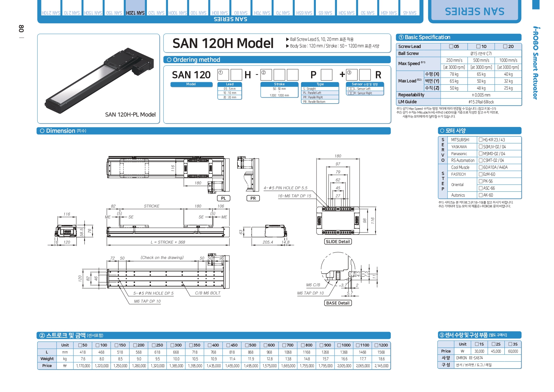Check the Oriental ASC-66 motor box
Screen dimensions: 554x392
481,188
